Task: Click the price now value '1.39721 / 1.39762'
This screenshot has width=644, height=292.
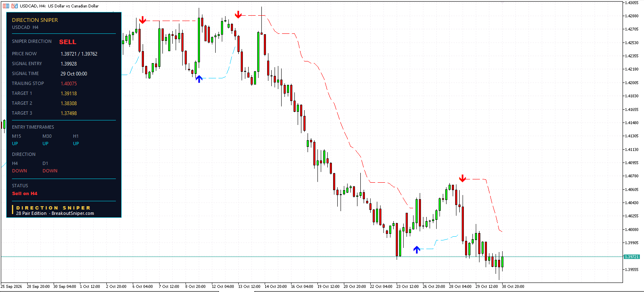Action: pos(79,54)
